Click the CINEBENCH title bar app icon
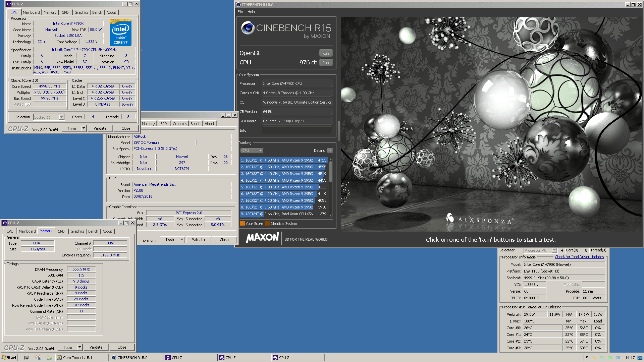This screenshot has height=362, width=644. [238, 5]
